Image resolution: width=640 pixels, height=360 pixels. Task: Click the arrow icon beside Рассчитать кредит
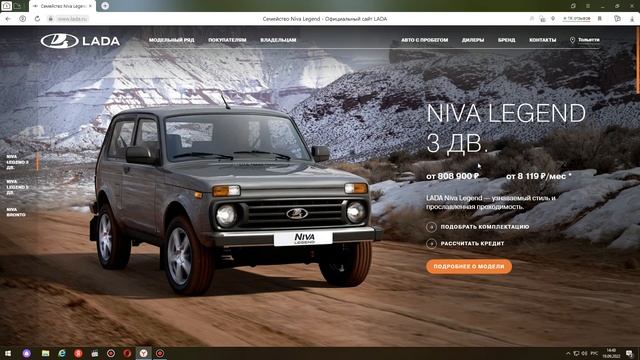click(x=431, y=244)
